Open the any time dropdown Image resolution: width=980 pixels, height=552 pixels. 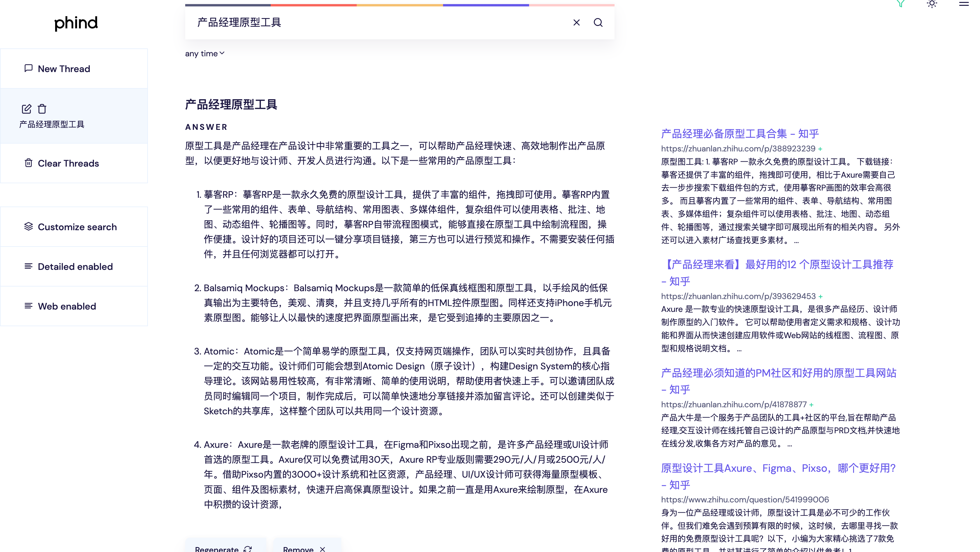click(205, 54)
